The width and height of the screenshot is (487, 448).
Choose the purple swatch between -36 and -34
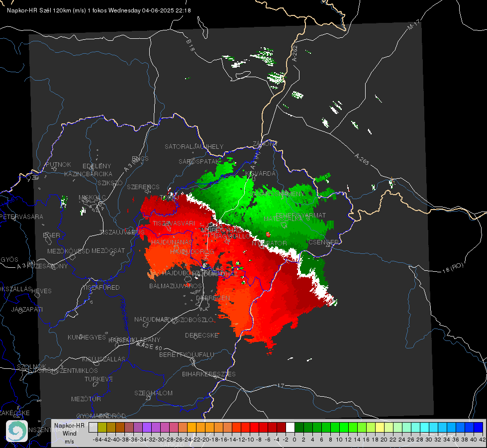pos(147,427)
